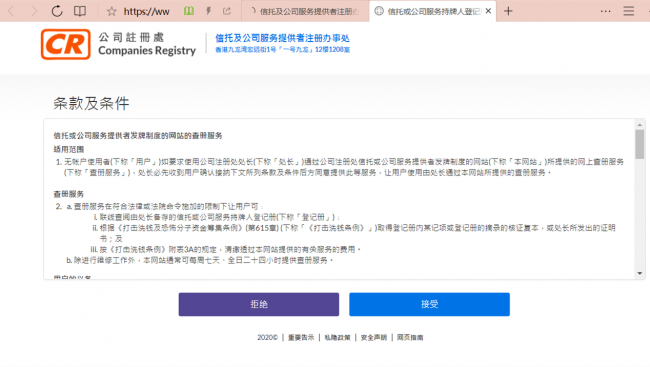The image size is (650, 367).
Task: Open the hamburger menu icon
Action: coord(628,11)
